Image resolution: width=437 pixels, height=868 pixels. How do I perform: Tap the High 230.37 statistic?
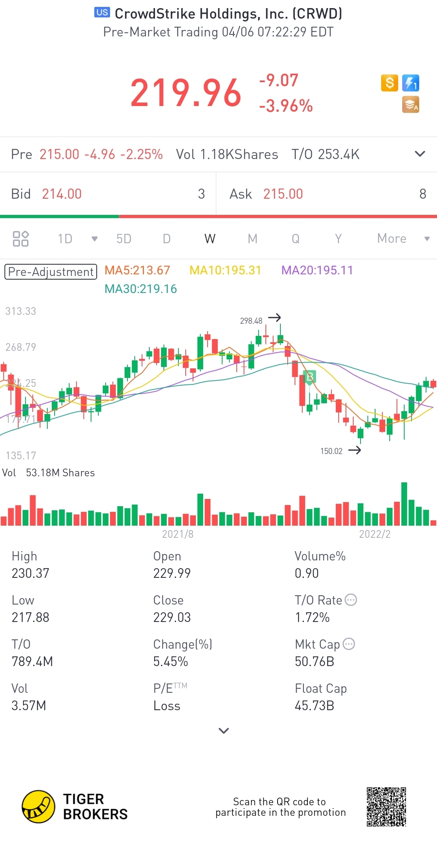pos(30,565)
